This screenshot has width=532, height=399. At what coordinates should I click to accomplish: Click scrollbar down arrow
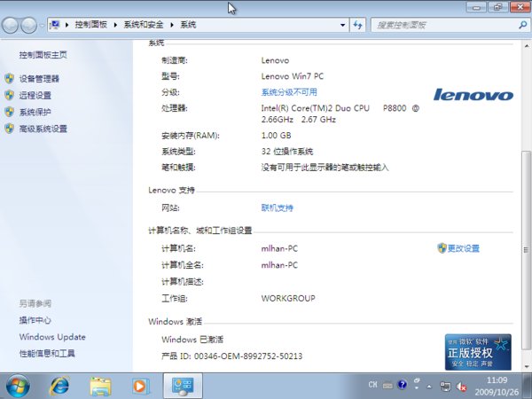tap(527, 366)
